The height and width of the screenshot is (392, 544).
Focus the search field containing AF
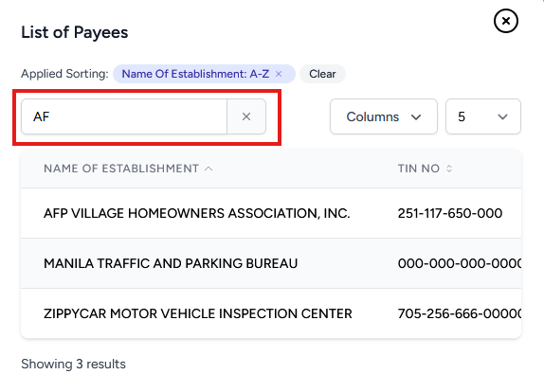[124, 116]
